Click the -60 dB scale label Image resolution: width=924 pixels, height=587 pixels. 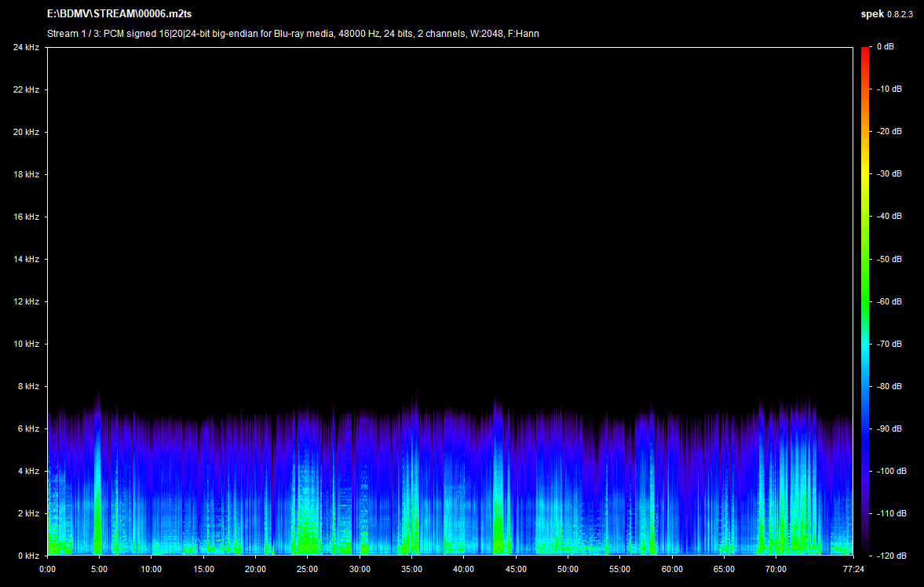point(889,301)
